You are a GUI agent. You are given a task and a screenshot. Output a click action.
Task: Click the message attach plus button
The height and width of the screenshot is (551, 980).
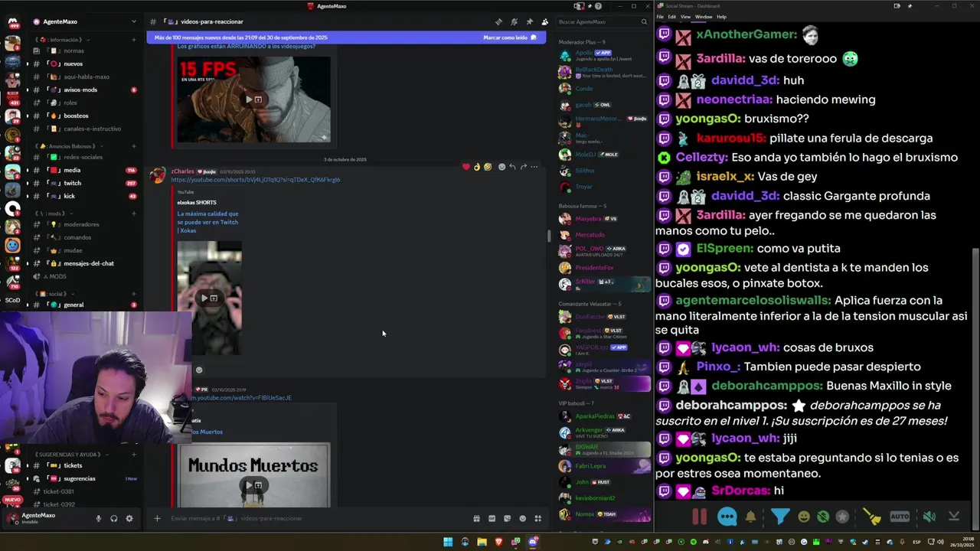click(x=157, y=518)
